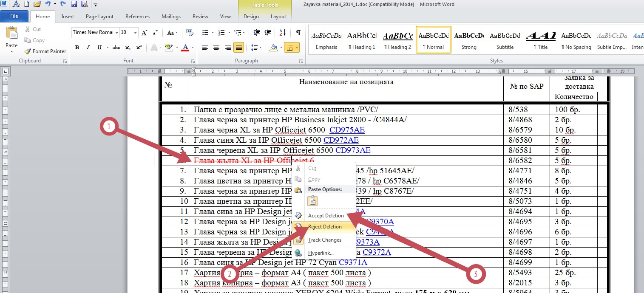The width and height of the screenshot is (644, 293).
Task: Apply the Strong style
Action: 469,39
